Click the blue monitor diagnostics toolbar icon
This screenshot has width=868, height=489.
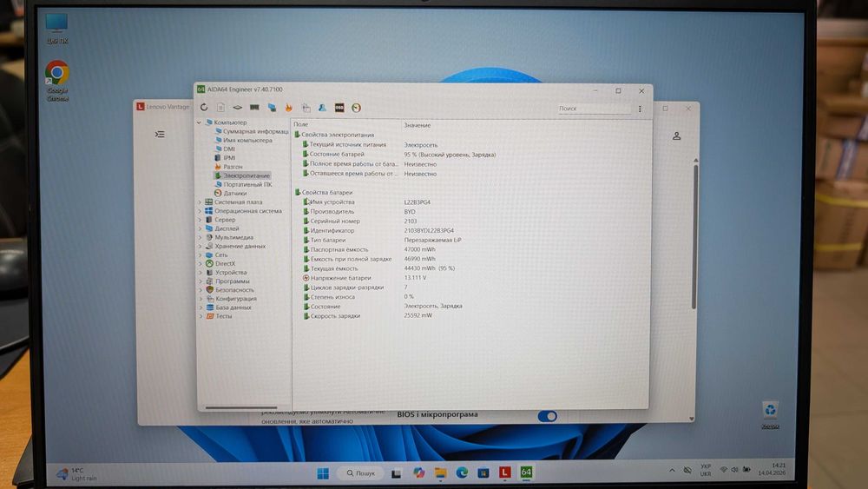click(272, 108)
